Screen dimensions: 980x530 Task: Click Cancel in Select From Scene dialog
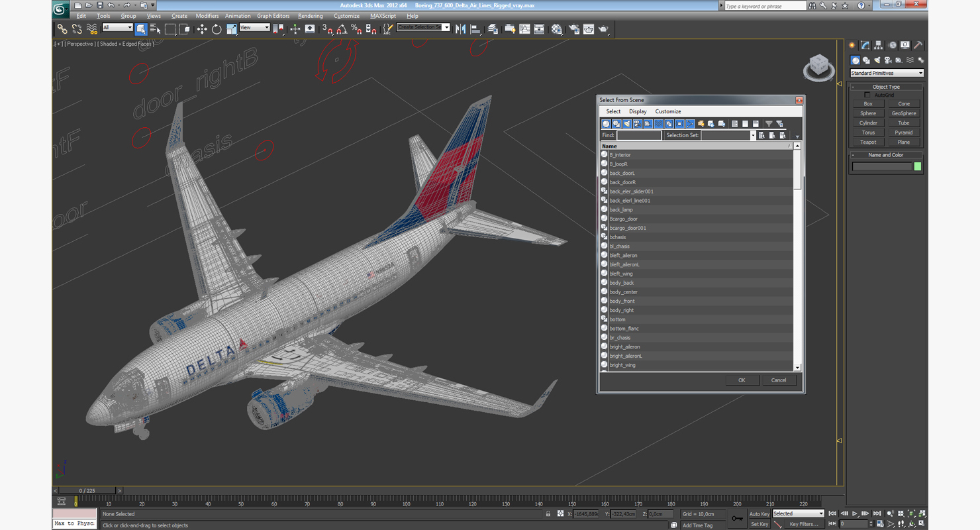[x=779, y=380]
